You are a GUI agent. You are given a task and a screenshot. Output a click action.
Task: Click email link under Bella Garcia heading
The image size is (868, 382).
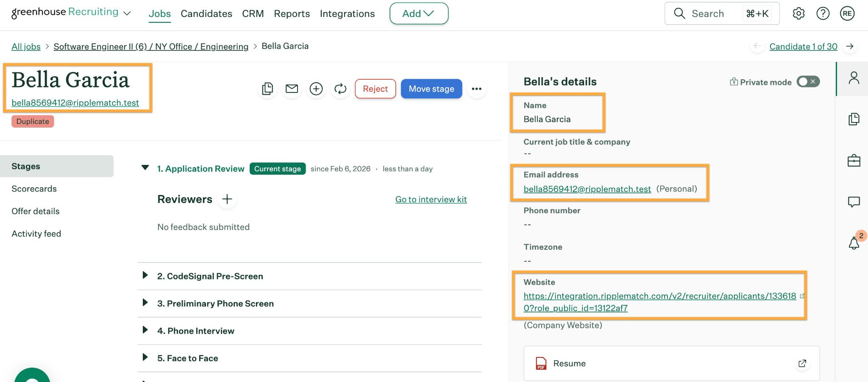tap(75, 103)
